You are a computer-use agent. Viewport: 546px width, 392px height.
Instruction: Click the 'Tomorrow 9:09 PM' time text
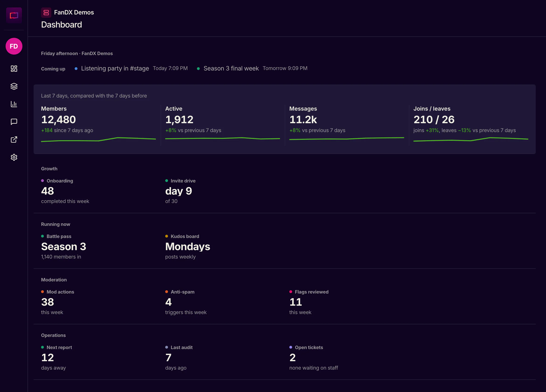(x=285, y=68)
